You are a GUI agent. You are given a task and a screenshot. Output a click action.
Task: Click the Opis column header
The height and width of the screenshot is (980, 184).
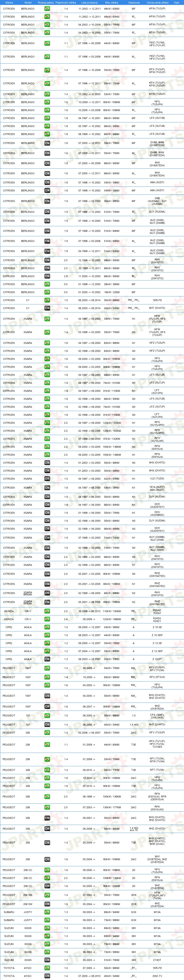[x=176, y=2]
